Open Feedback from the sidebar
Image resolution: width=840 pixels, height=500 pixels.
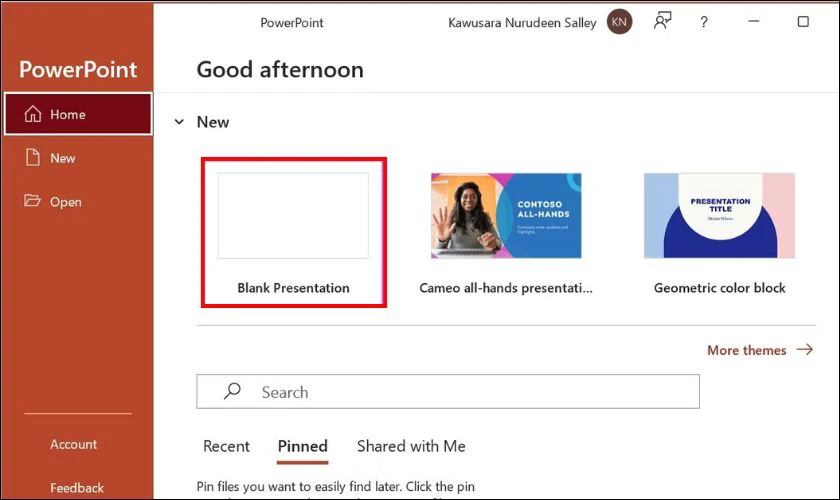click(77, 488)
